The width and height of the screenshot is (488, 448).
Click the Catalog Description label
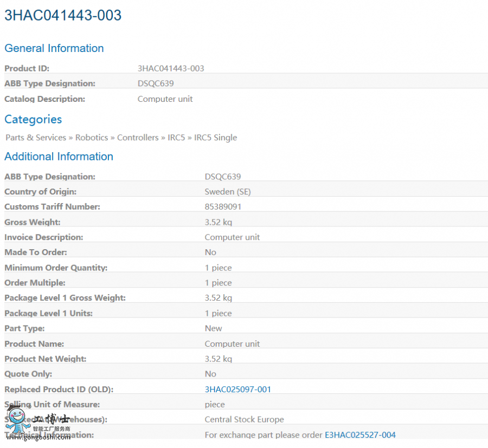(45, 99)
